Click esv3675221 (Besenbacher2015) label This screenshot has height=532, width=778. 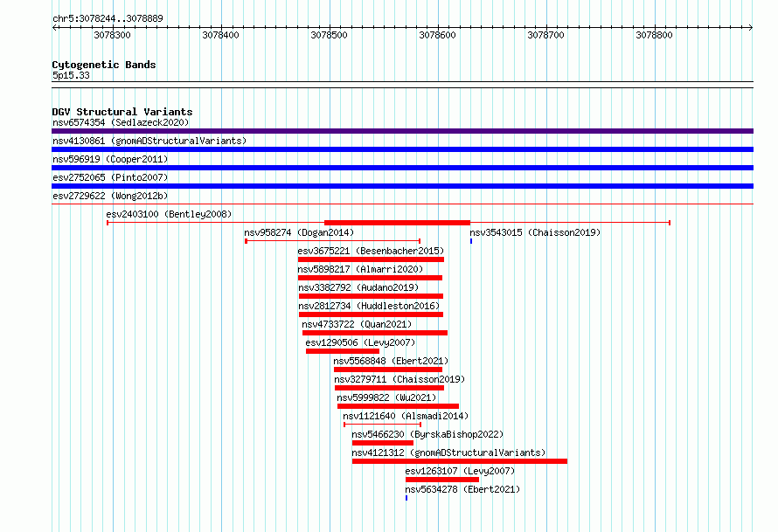click(371, 251)
